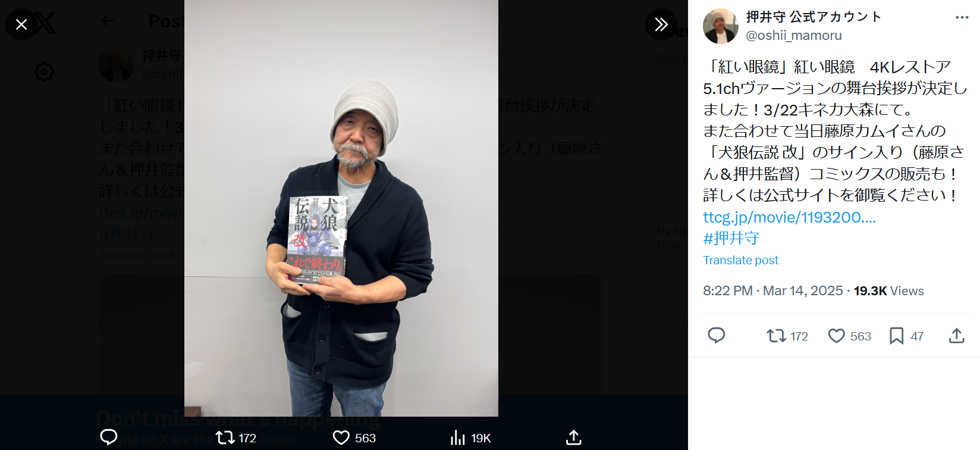Share the post via the upload icon in the right panel
980x450 pixels.
[x=956, y=336]
